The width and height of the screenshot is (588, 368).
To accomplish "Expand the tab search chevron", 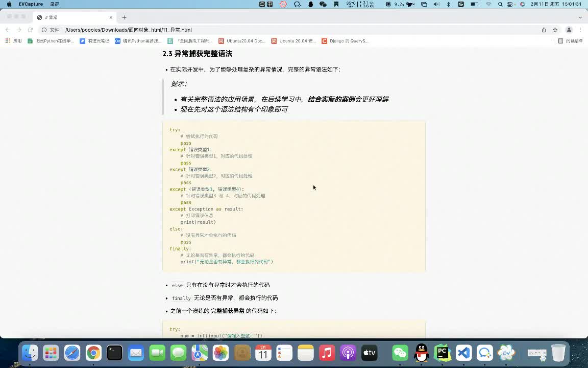I will [x=580, y=17].
